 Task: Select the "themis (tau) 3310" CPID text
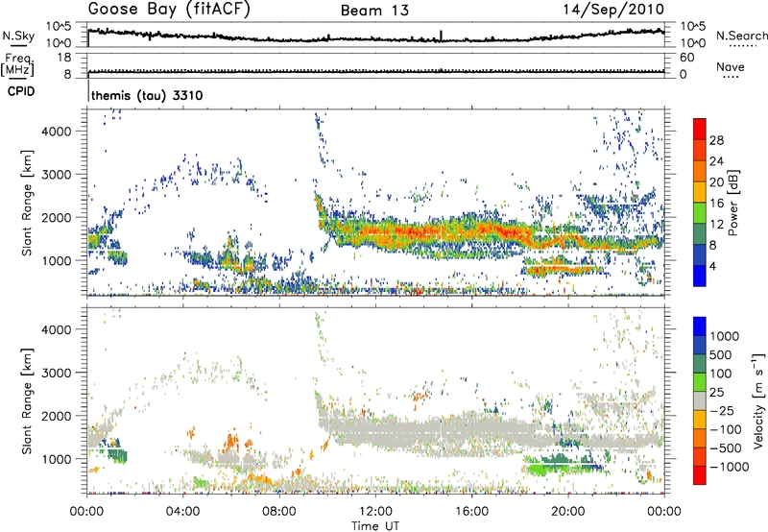[147, 95]
